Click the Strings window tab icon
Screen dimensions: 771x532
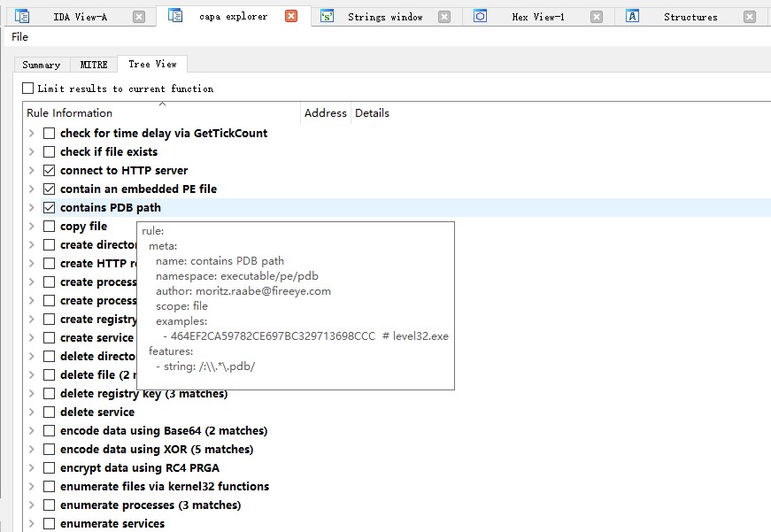click(328, 16)
